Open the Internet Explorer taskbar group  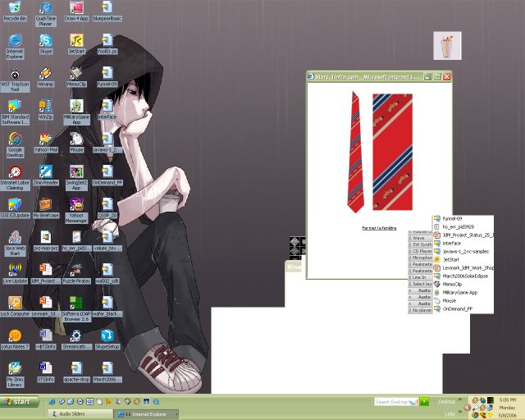pyautogui.click(x=146, y=414)
